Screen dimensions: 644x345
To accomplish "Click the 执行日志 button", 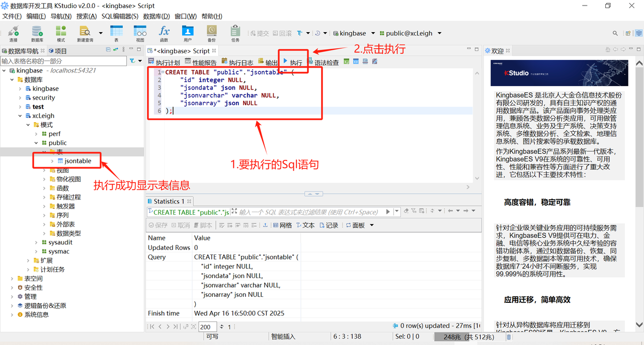I will click(x=237, y=62).
